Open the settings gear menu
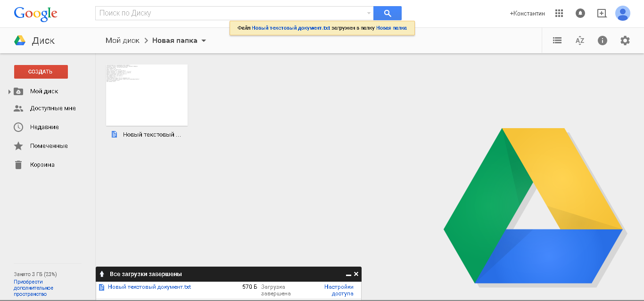 click(x=625, y=41)
